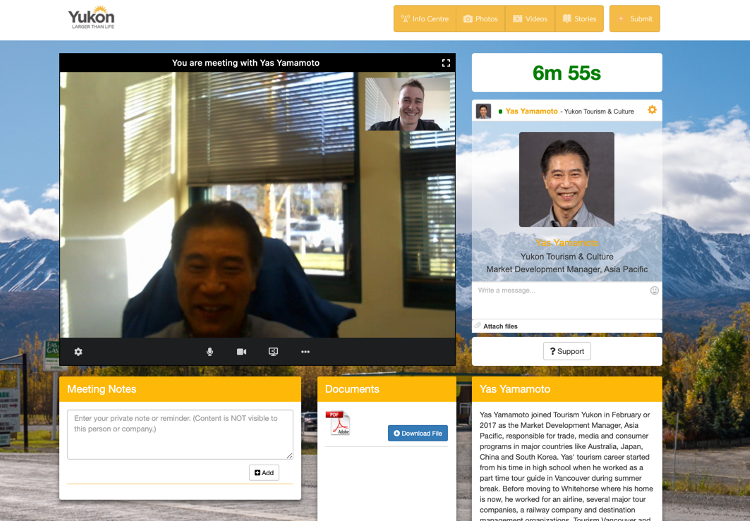Image resolution: width=750 pixels, height=521 pixels.
Task: Click the Yukon logo
Action: click(x=91, y=18)
